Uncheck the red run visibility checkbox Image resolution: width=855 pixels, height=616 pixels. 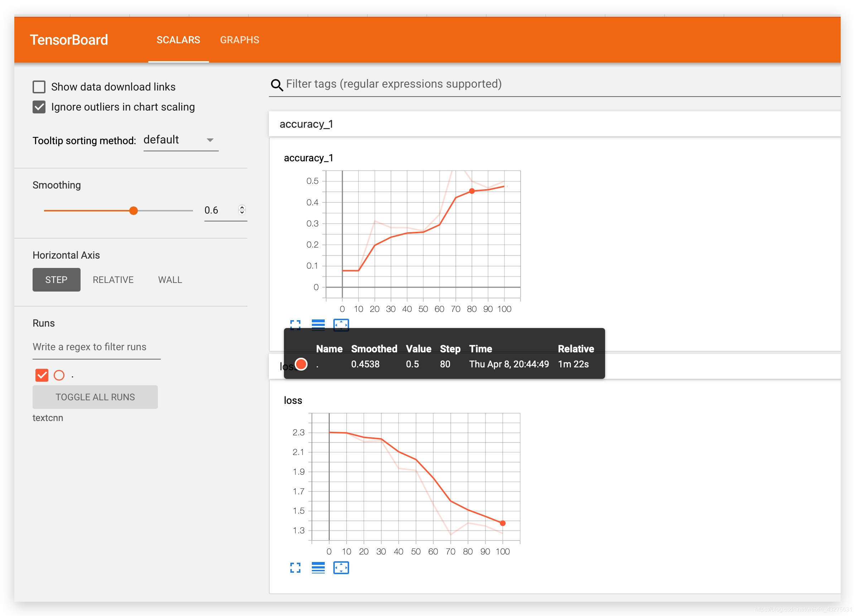[42, 375]
